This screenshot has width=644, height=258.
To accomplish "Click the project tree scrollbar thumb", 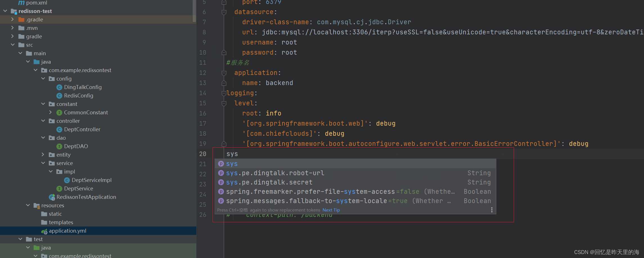I will pos(194,11).
